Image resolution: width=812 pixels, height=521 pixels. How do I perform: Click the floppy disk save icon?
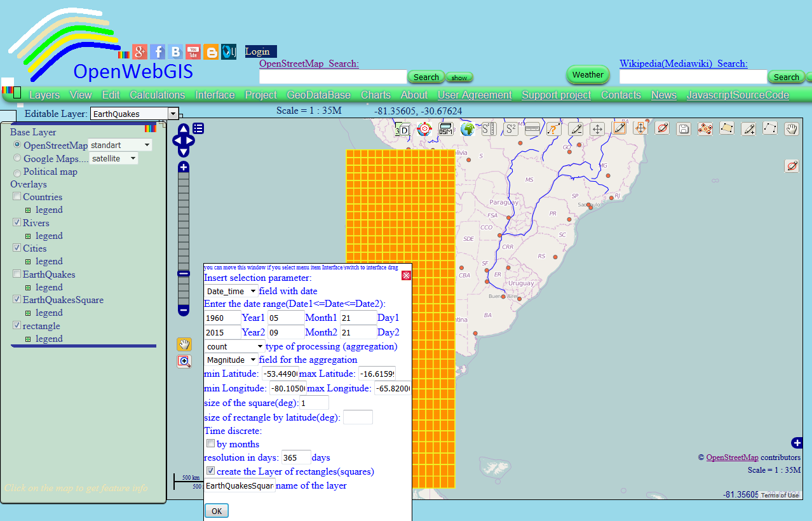click(684, 129)
